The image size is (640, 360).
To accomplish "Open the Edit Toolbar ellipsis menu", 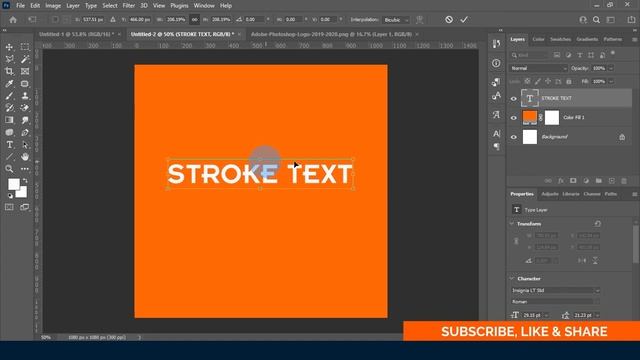I will pos(25,169).
